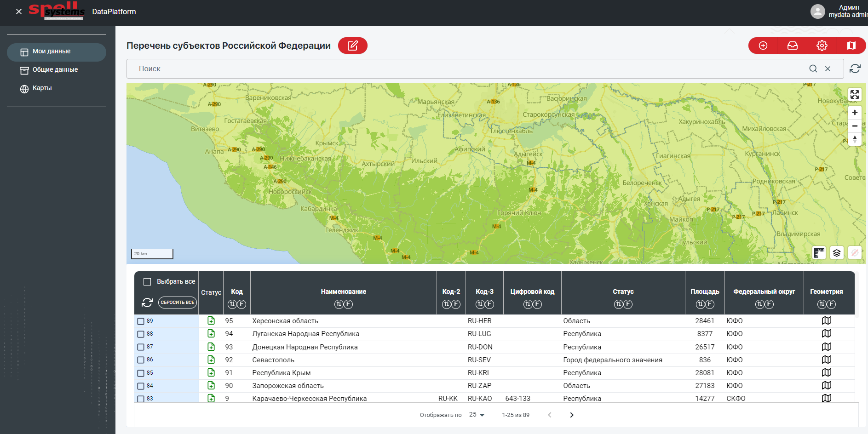The width and height of the screenshot is (868, 434).
Task: Tick the checkbox for row 89
Action: click(x=141, y=321)
